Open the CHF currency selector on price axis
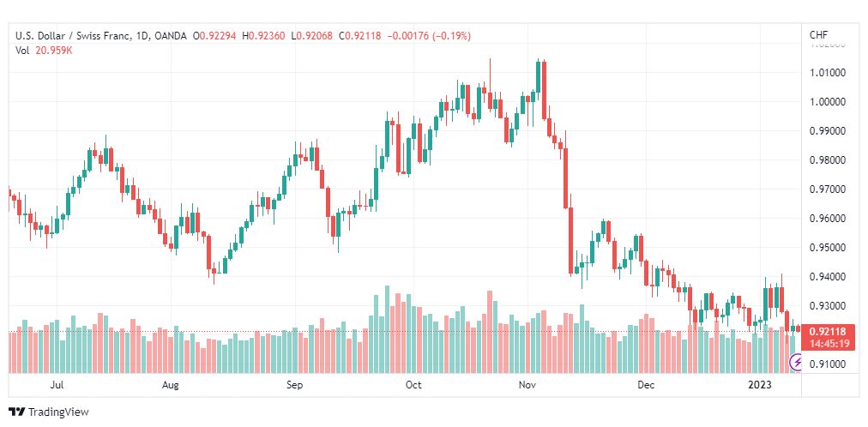868x427 pixels. (819, 35)
